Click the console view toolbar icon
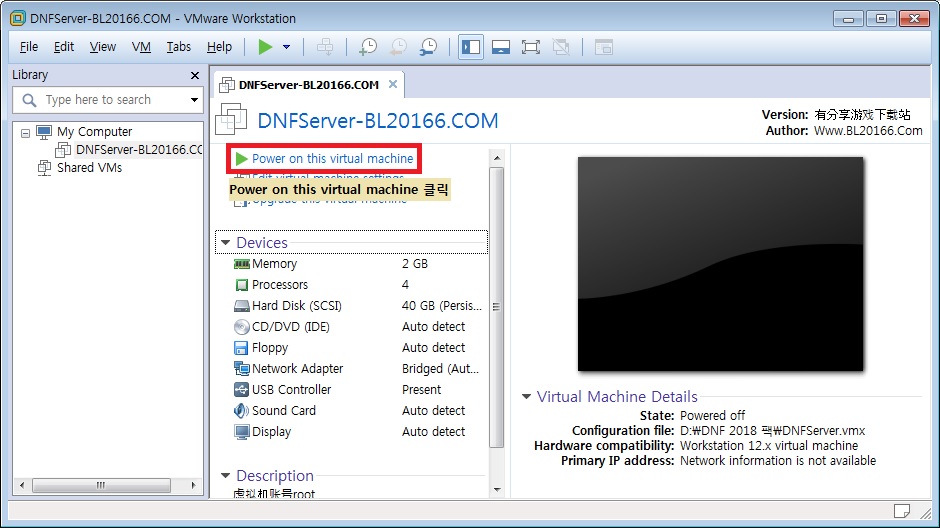940x528 pixels. tap(604, 47)
